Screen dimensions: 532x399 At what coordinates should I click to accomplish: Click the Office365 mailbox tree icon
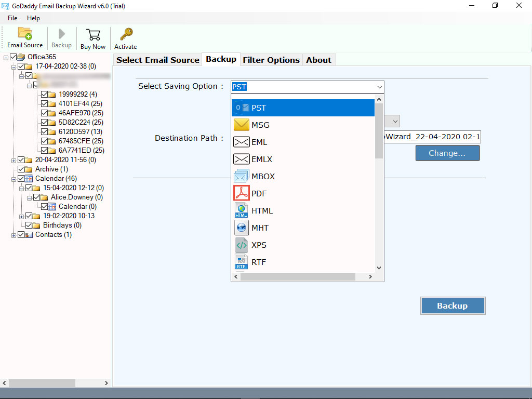click(21, 57)
